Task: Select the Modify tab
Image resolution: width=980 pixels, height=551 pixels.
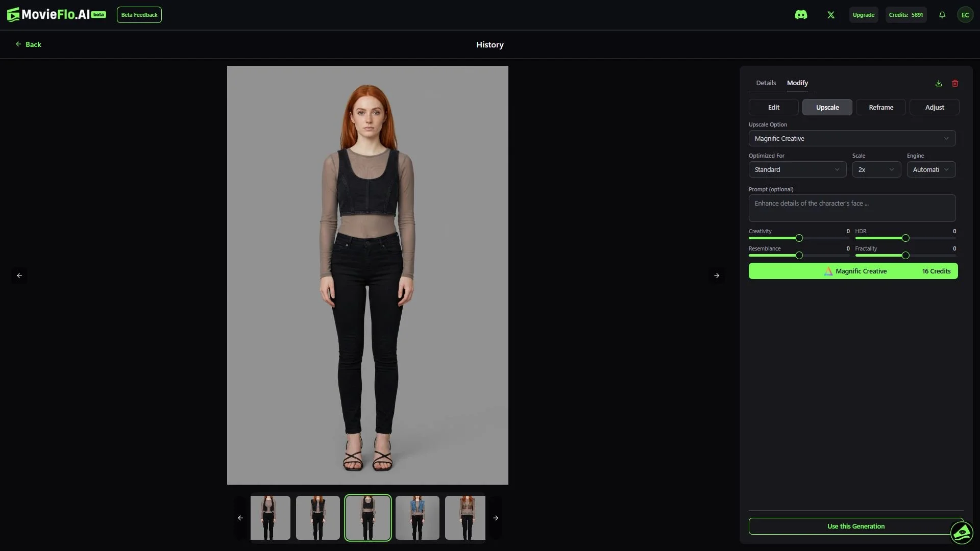Action: 797,83
